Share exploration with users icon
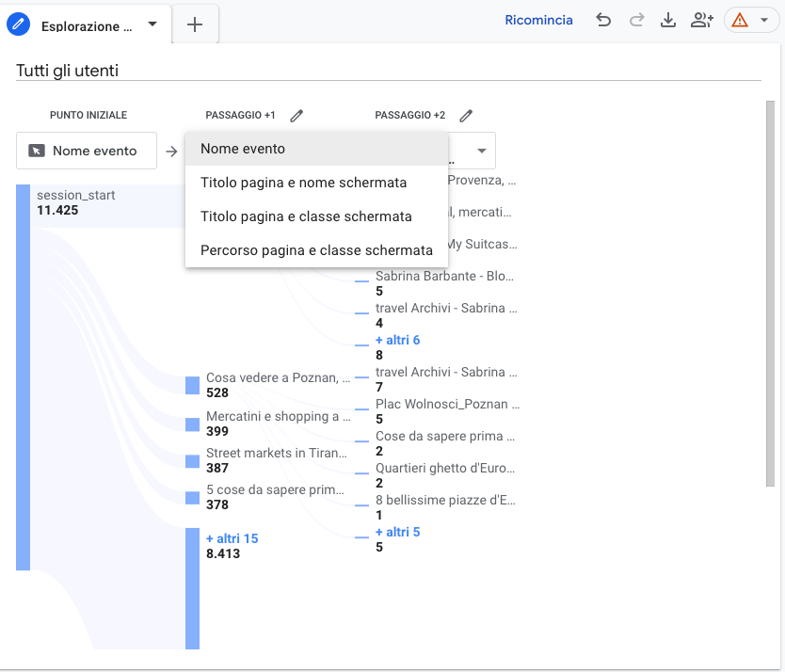Image resolution: width=785 pixels, height=672 pixels. (x=701, y=21)
